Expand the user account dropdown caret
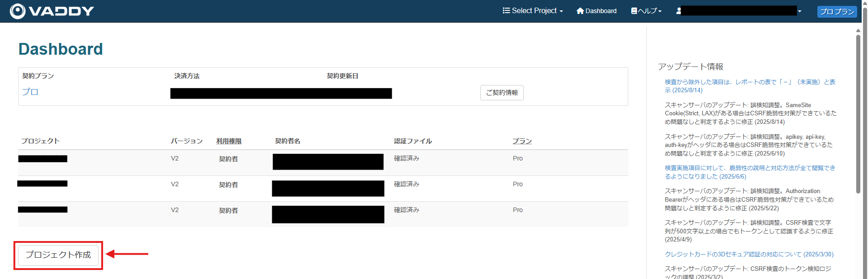868x279 pixels. click(x=800, y=11)
